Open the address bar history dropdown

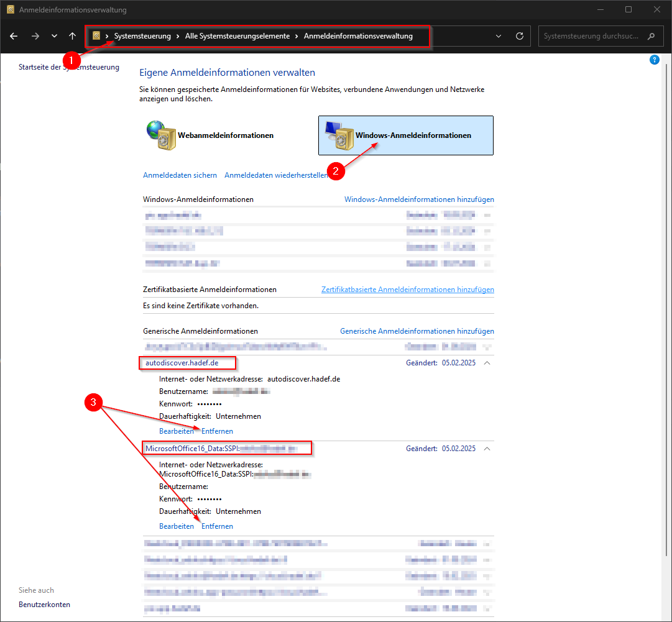pos(499,36)
